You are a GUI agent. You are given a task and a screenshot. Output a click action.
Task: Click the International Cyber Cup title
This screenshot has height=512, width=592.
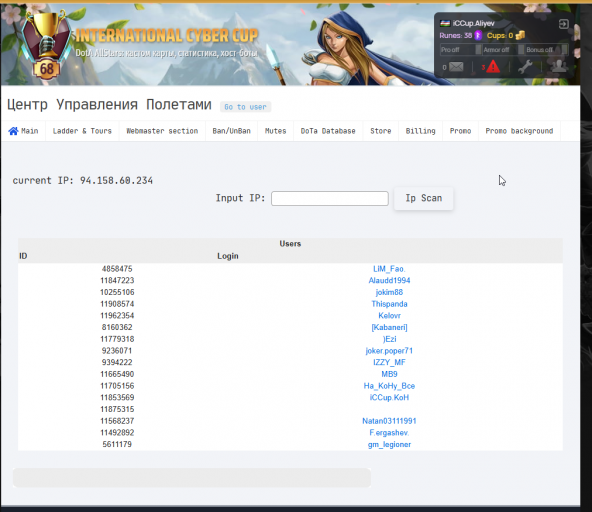(167, 36)
